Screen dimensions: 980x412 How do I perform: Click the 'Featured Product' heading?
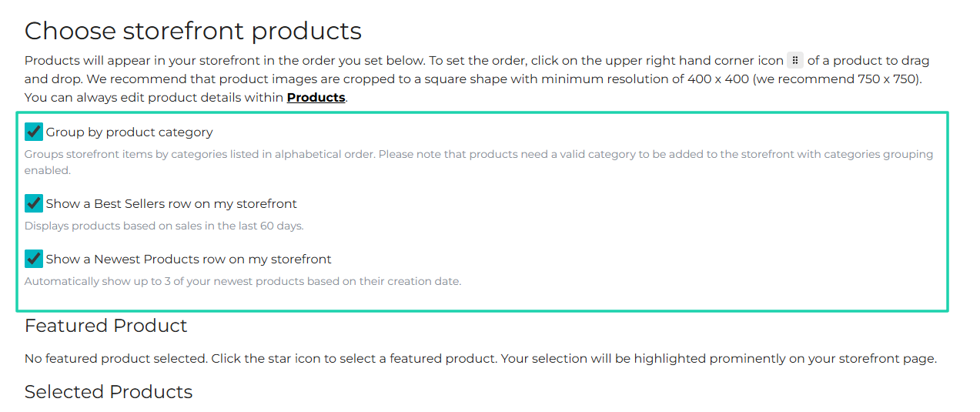tap(106, 326)
